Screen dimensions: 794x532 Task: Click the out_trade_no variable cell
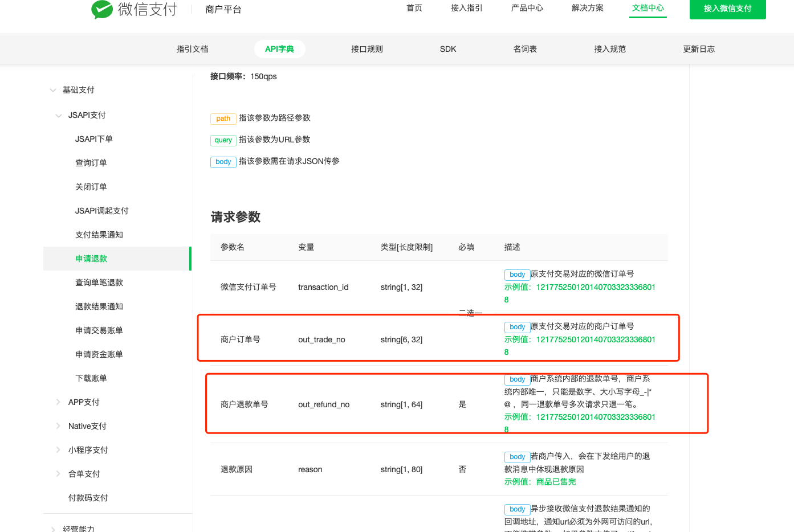321,339
